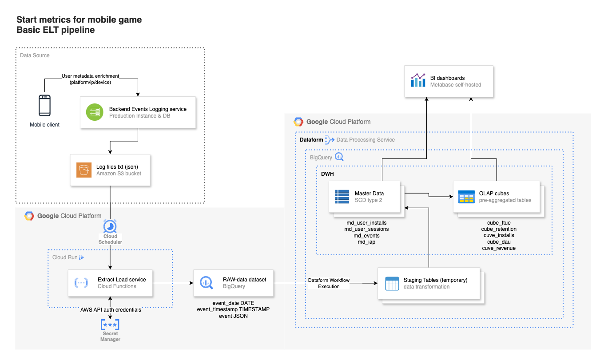Screen dimensions: 604x364
Task: Select the 'AWS API auth credentials' label
Action: pyautogui.click(x=111, y=309)
